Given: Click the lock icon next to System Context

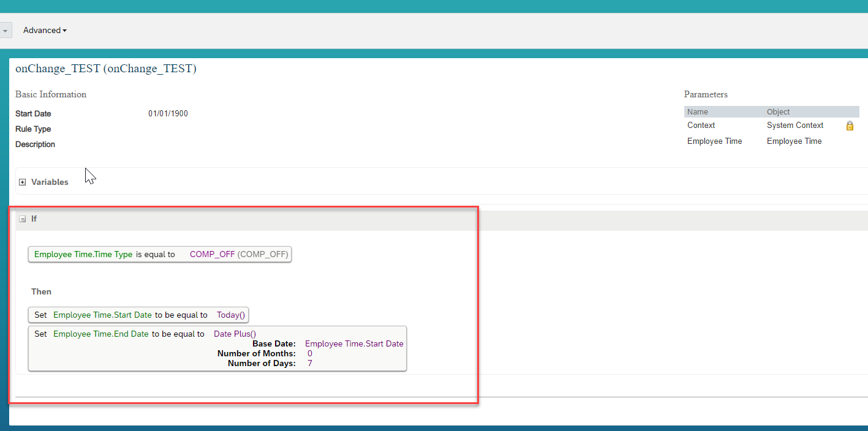Looking at the screenshot, I should point(850,126).
